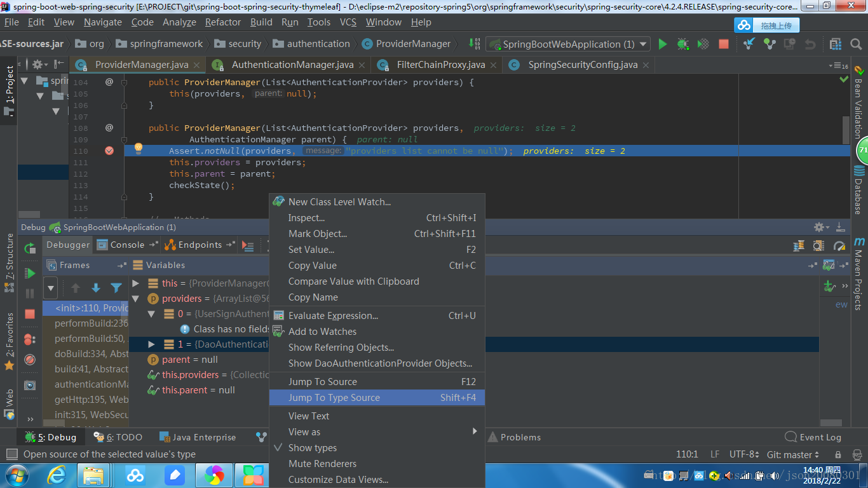Run with coverage from the toolbar

[703, 44]
